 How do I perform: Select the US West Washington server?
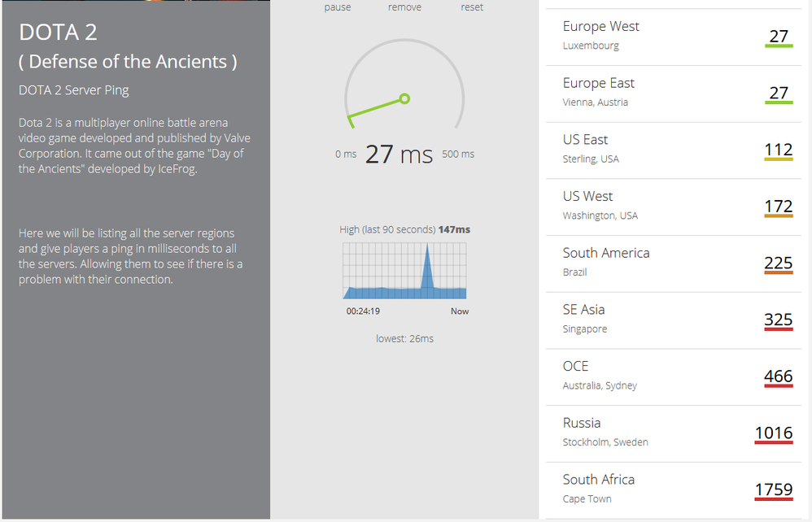click(x=600, y=205)
